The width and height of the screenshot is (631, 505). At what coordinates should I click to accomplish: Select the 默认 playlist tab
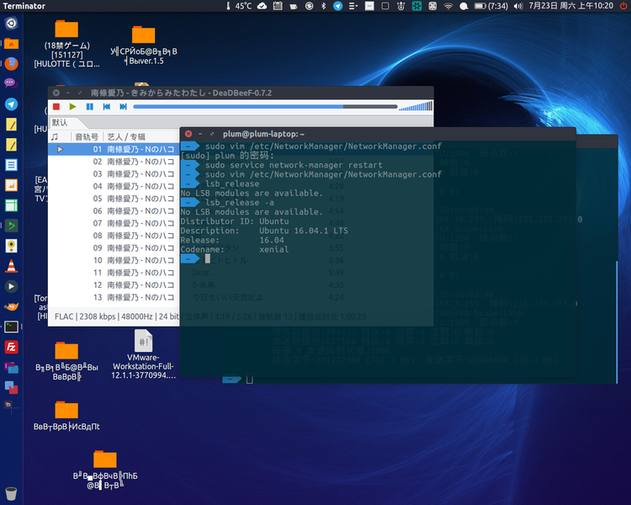tap(60, 122)
